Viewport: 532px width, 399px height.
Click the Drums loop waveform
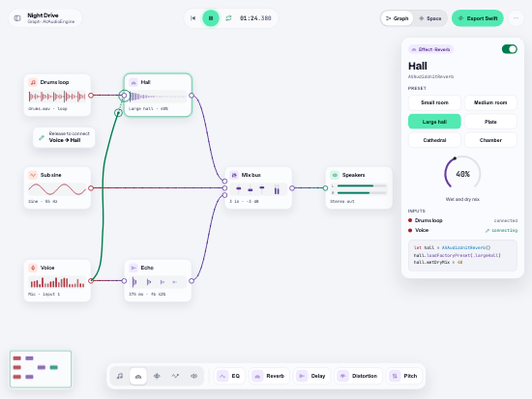click(x=57, y=97)
